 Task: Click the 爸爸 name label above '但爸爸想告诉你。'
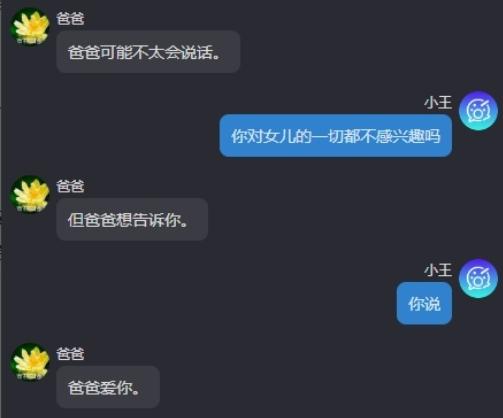point(70,186)
